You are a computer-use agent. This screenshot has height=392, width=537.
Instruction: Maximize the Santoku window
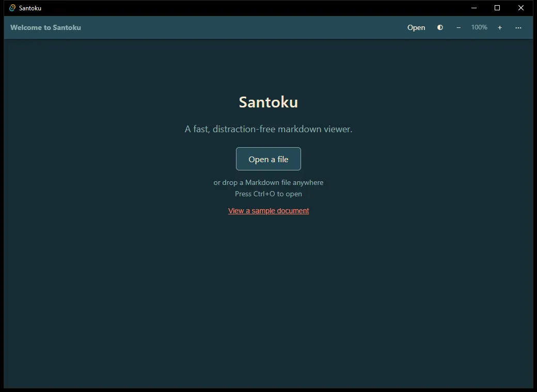497,8
